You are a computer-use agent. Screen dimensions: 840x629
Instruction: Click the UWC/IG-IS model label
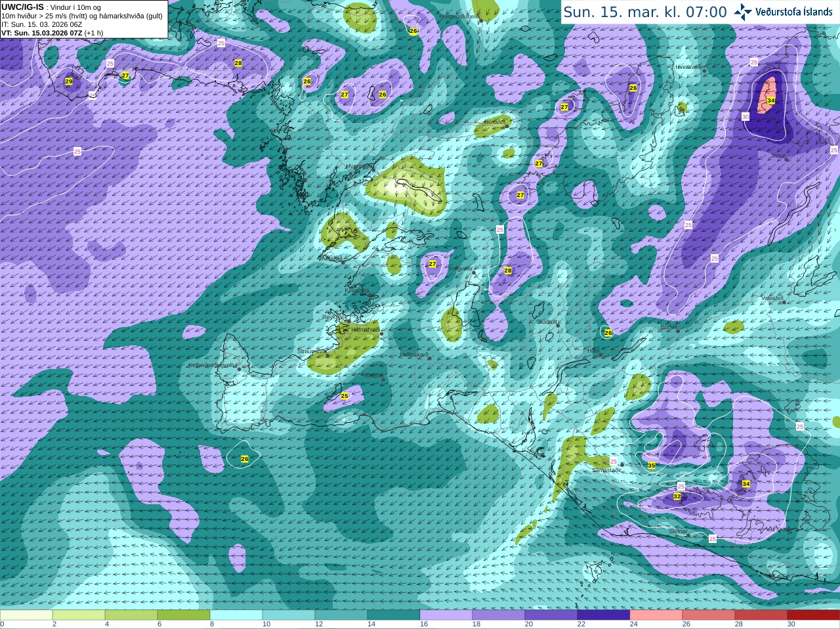point(22,7)
